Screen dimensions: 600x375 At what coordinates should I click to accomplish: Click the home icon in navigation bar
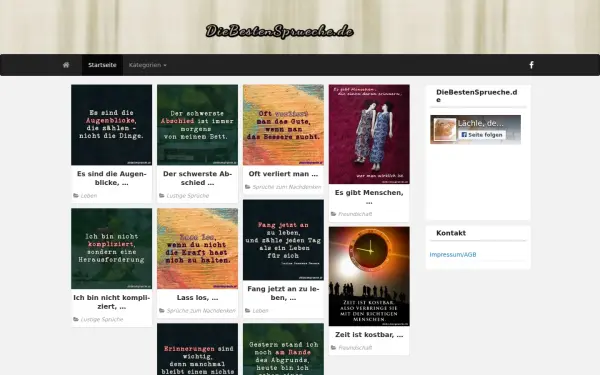[66, 65]
